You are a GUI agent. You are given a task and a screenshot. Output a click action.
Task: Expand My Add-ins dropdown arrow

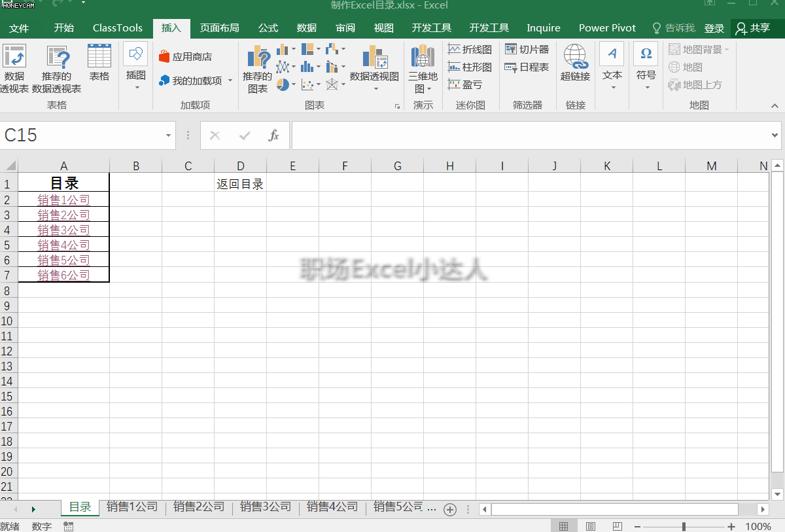[230, 80]
